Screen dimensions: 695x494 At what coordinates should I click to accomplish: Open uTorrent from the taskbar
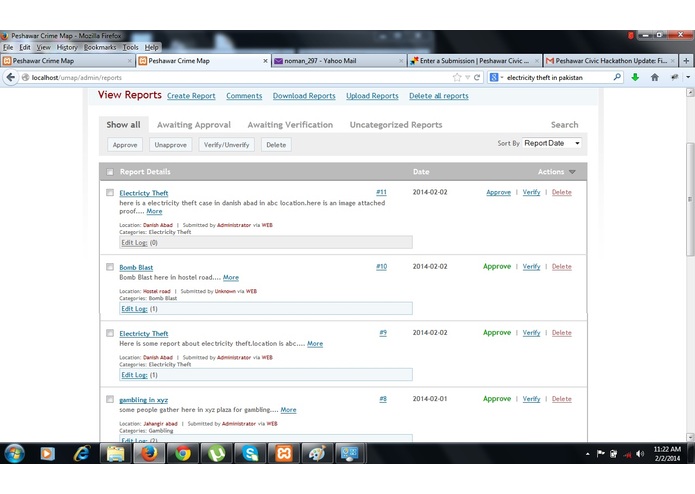(x=217, y=453)
